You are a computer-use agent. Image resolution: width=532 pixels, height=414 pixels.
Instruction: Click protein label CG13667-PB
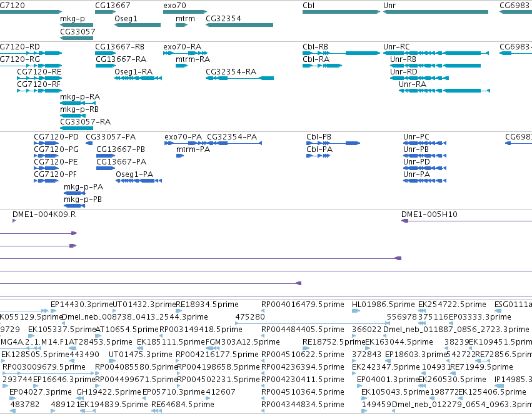121,149
